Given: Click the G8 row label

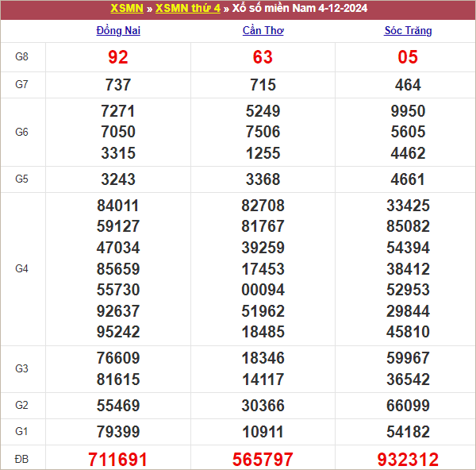Looking at the screenshot, I should pos(22,57).
